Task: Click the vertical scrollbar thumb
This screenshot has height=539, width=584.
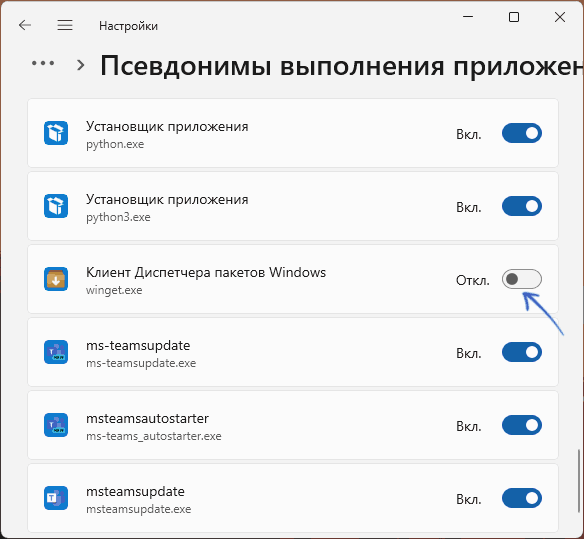Action: point(578,481)
